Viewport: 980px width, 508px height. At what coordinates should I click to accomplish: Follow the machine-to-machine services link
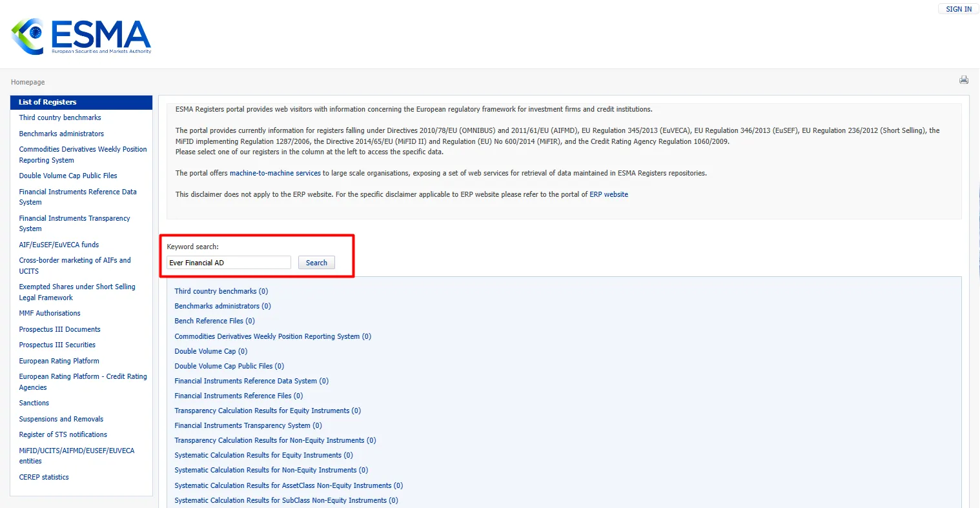275,173
